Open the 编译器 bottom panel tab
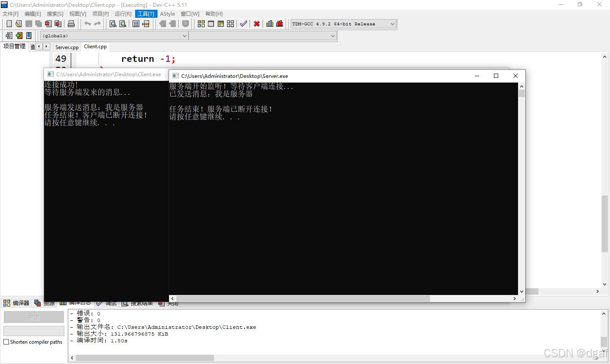 tap(17, 303)
